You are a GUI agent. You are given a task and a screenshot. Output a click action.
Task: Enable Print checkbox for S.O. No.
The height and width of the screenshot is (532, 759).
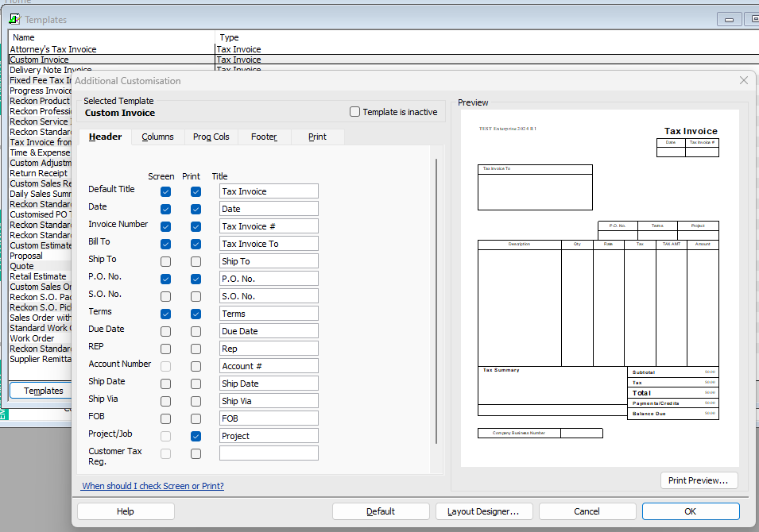(196, 296)
